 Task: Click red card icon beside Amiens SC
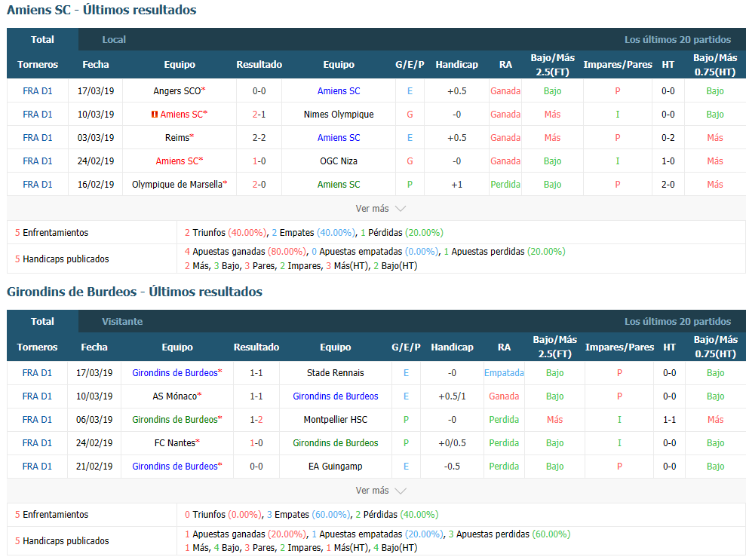coord(154,115)
